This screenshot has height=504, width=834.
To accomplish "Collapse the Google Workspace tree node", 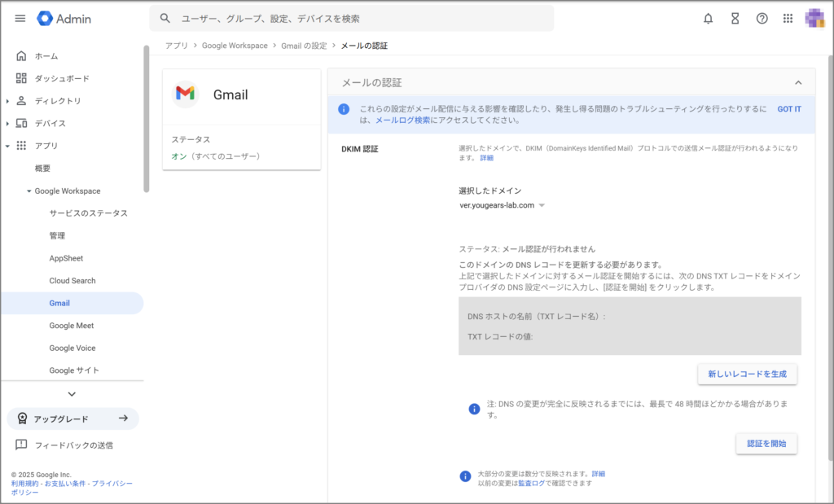I will [29, 191].
